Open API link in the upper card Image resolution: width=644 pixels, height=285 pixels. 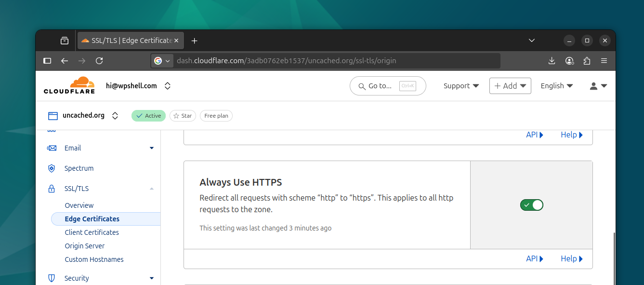tap(535, 135)
